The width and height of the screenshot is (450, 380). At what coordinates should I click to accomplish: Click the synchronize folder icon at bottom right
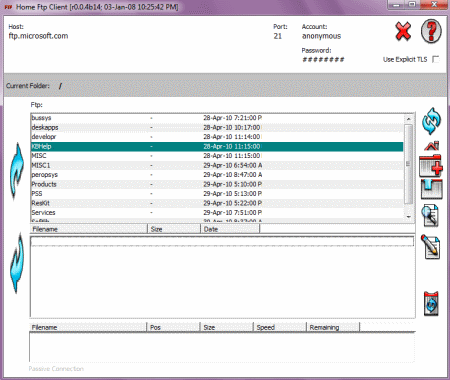pyautogui.click(x=431, y=303)
